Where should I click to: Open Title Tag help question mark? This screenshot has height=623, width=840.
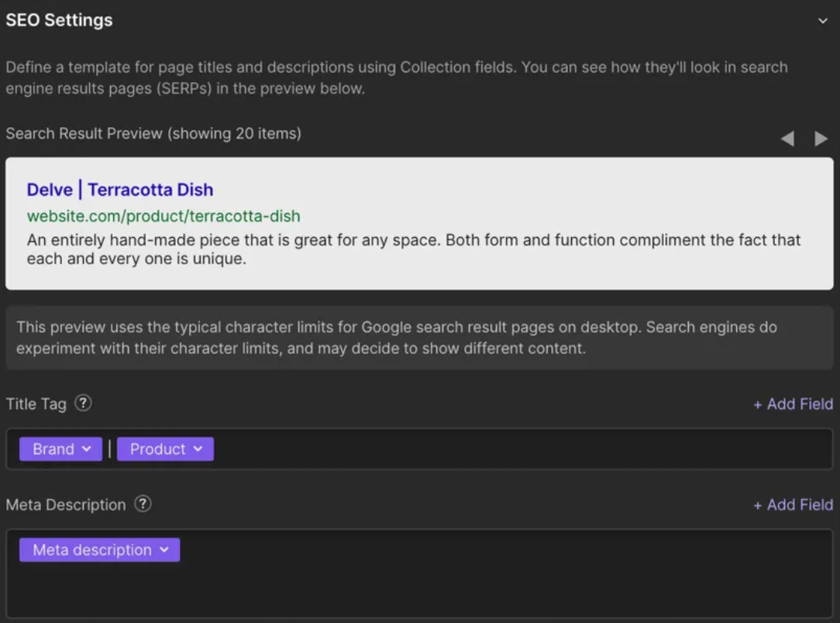(x=83, y=403)
